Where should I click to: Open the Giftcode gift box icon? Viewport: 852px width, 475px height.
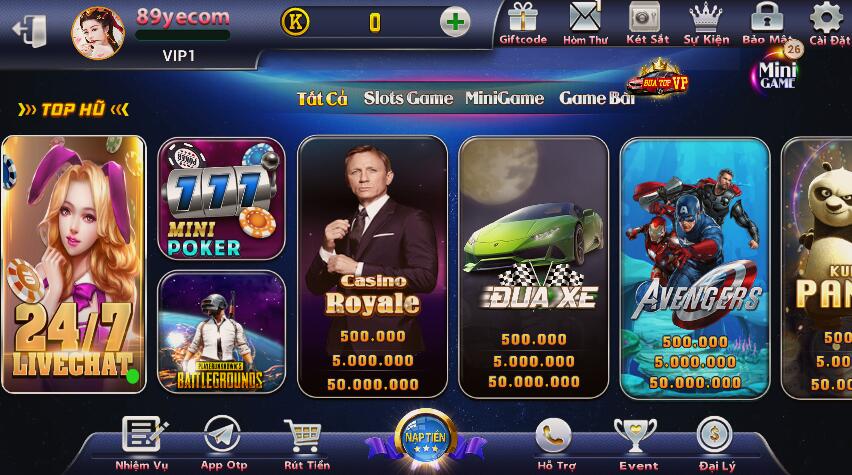point(522,17)
